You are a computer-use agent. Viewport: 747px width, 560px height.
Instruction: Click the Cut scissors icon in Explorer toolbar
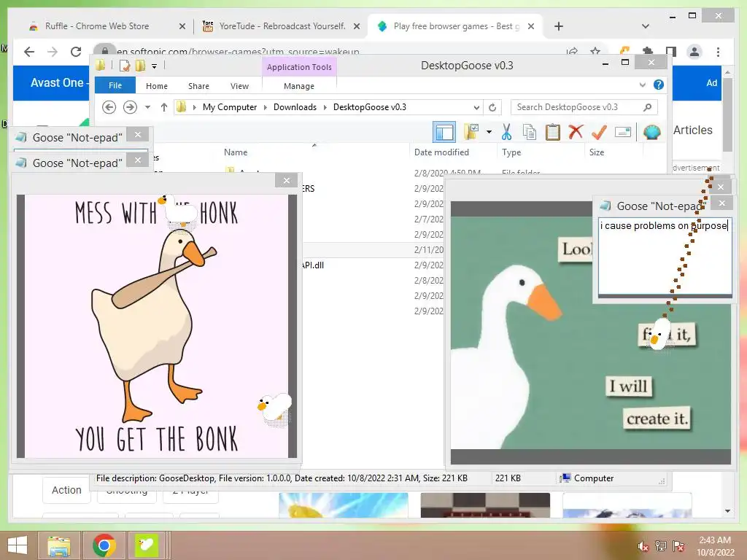click(506, 132)
